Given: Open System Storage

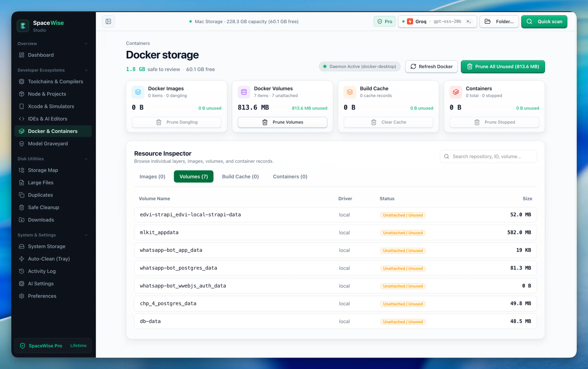Looking at the screenshot, I should [x=53, y=246].
